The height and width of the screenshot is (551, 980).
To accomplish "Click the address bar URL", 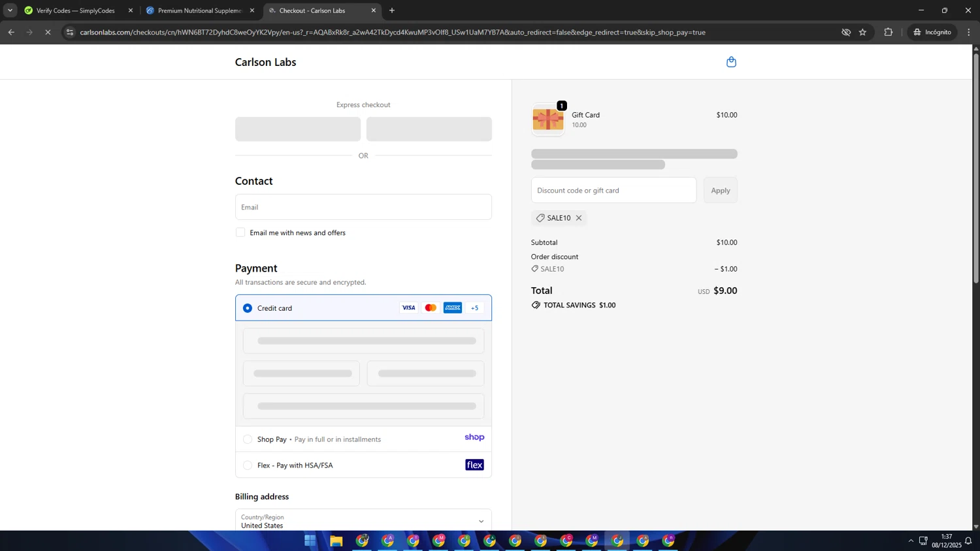I will point(392,32).
